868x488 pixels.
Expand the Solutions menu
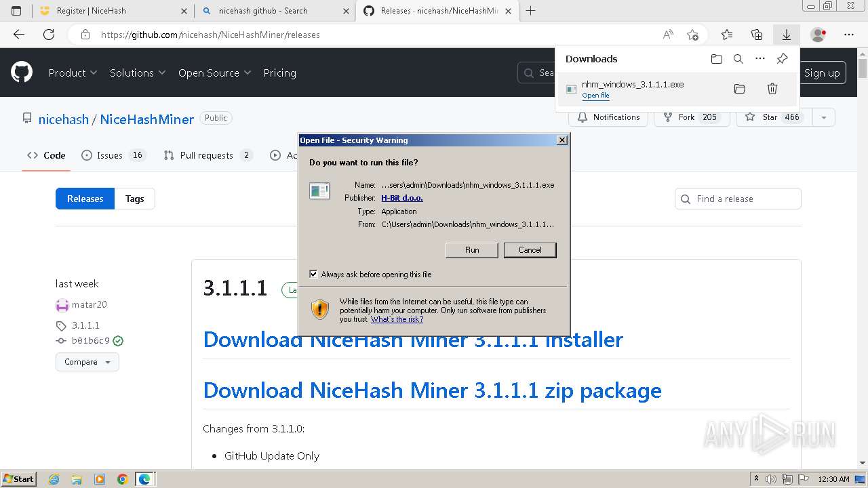point(138,73)
